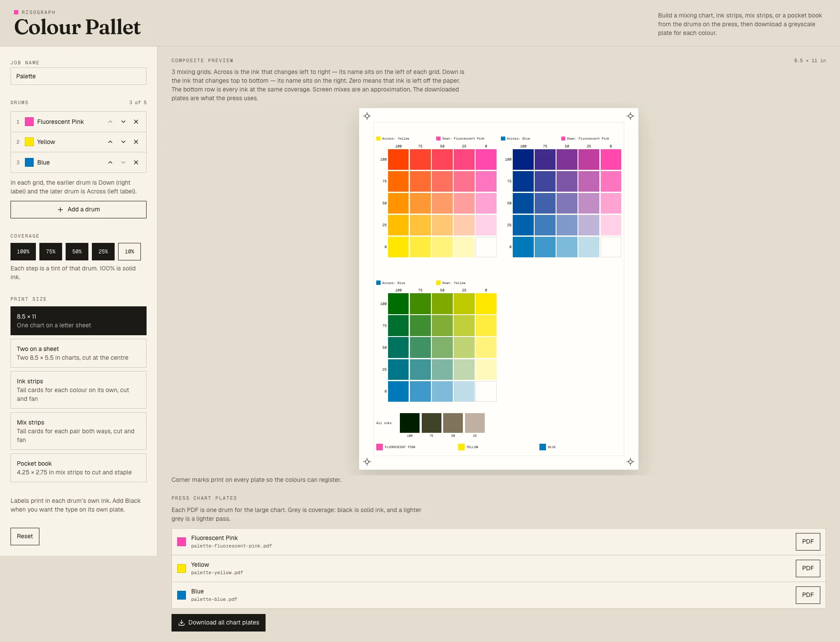840x642 pixels.
Task: Click the Yellow swatch in plates list
Action: tap(182, 568)
